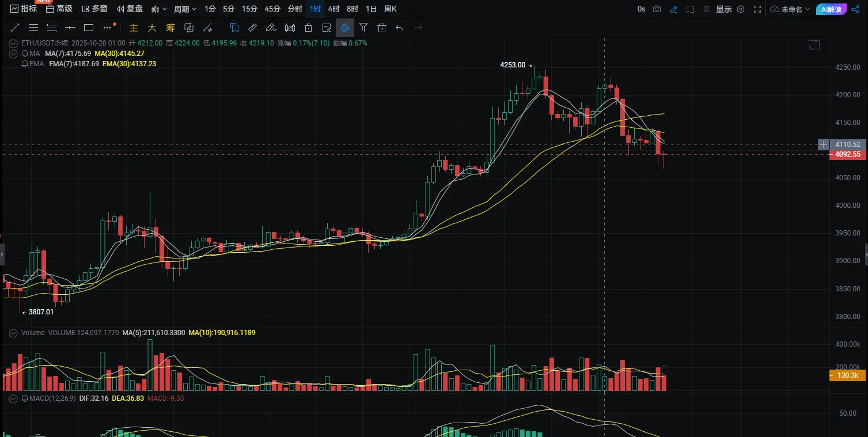Select the parallel channel lines tool

33,27
